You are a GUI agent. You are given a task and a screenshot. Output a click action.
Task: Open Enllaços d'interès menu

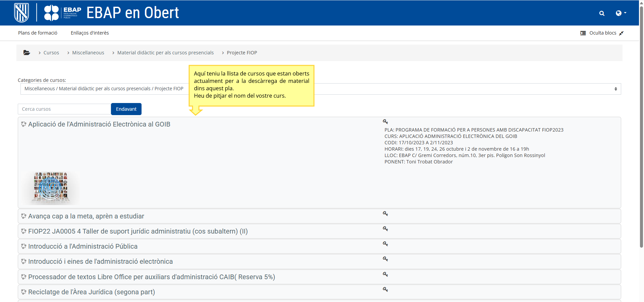[x=90, y=33]
